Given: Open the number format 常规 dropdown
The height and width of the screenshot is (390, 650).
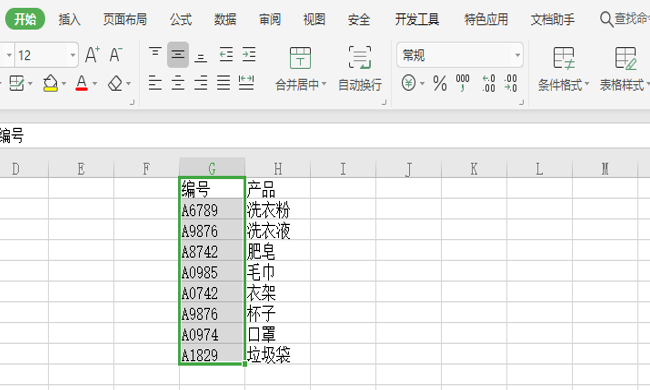Looking at the screenshot, I should [460, 55].
